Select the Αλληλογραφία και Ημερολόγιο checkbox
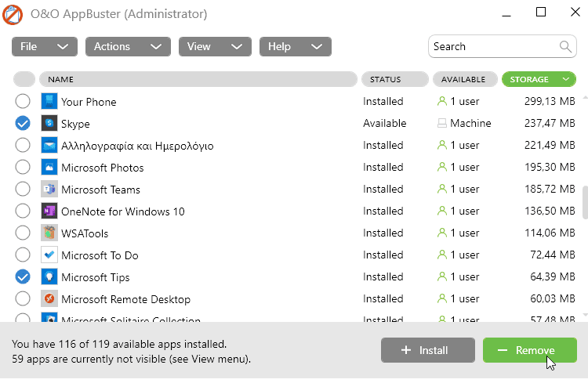This screenshot has height=383, width=588. tap(23, 145)
